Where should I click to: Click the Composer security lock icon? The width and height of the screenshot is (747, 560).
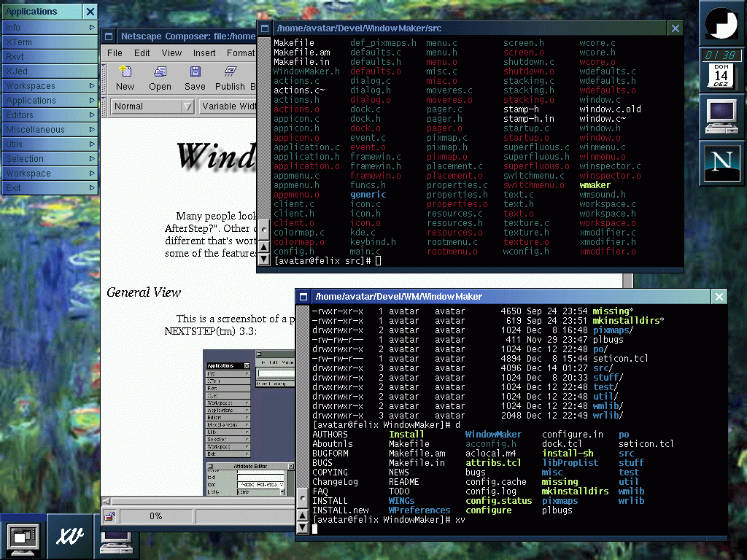(x=110, y=516)
